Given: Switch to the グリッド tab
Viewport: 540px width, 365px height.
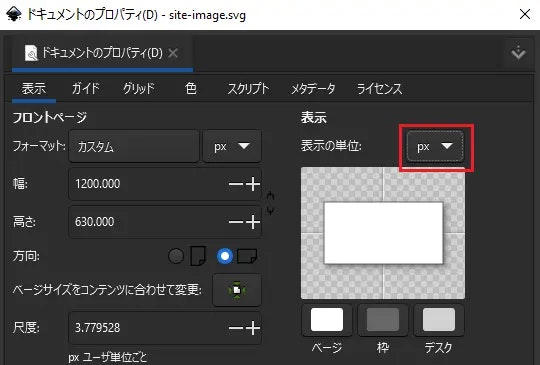Looking at the screenshot, I should click(x=139, y=88).
